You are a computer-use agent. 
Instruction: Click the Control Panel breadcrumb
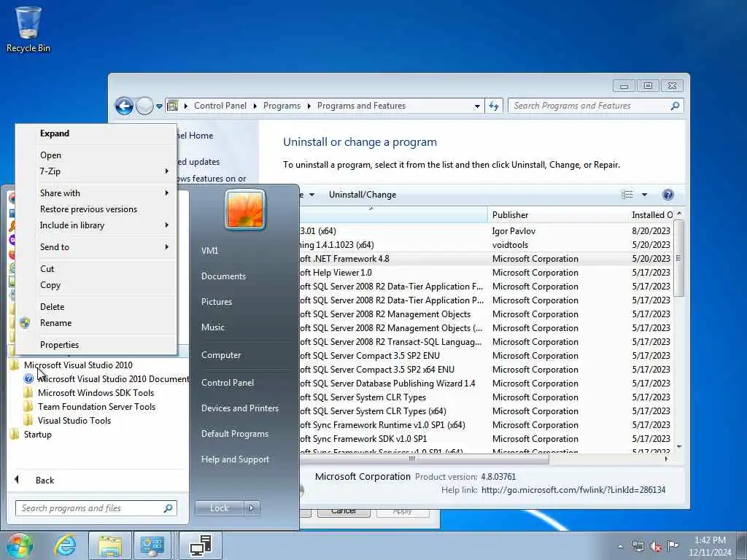220,106
